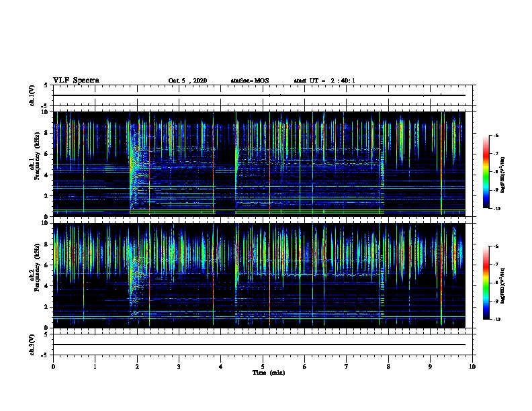
Task: Click the ch.3(V) waveform trace line
Action: click(259, 345)
